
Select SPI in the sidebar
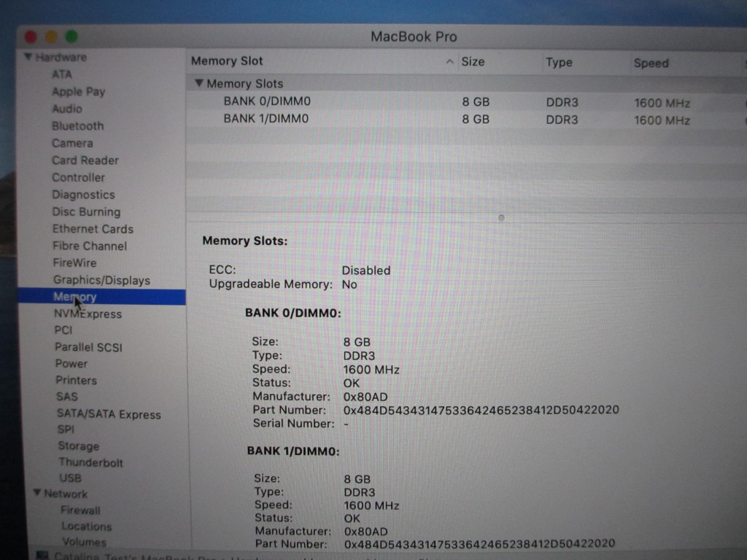coord(66,429)
